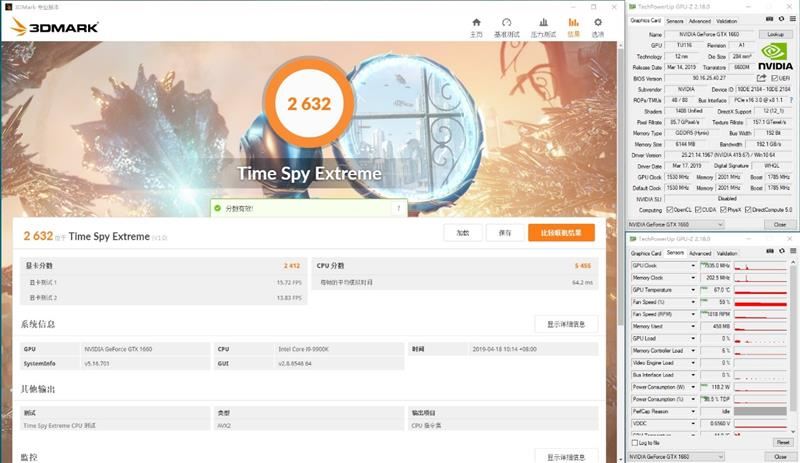
Task: Refresh icon in Sensors GPU-Z window
Action: pos(781,251)
